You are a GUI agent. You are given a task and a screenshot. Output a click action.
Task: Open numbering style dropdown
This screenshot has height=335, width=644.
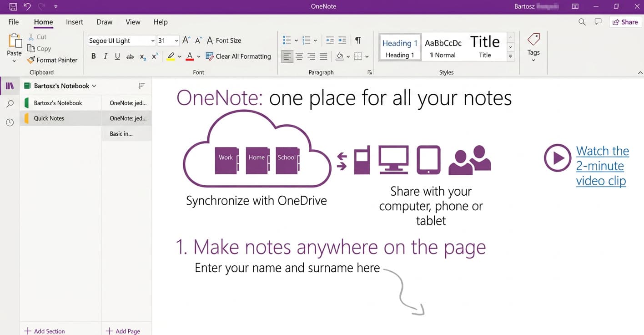[316, 41]
